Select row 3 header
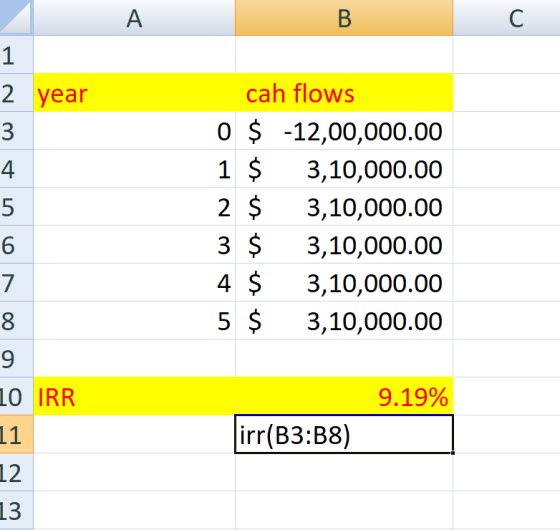560x530 pixels. 16,131
